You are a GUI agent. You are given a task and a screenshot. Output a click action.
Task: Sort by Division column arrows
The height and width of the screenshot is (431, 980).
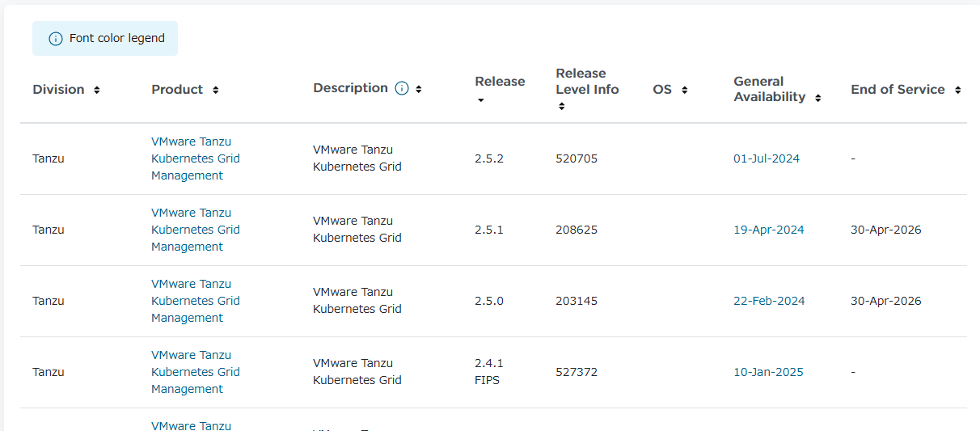click(97, 90)
